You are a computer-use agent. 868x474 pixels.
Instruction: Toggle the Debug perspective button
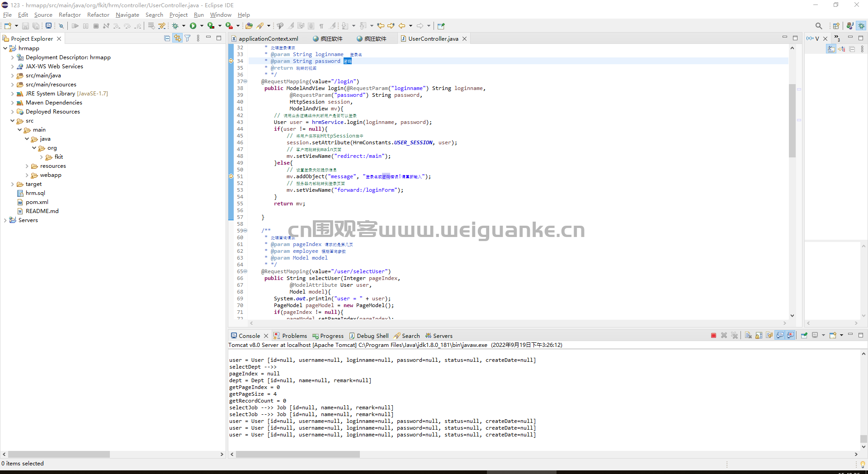coord(862,26)
